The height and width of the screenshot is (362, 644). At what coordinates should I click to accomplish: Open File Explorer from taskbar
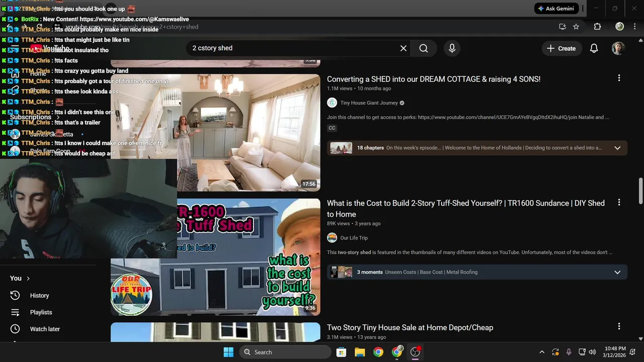click(360, 352)
